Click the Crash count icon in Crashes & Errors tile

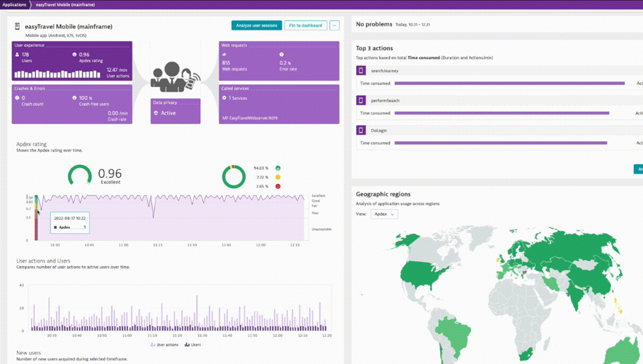coord(16,97)
